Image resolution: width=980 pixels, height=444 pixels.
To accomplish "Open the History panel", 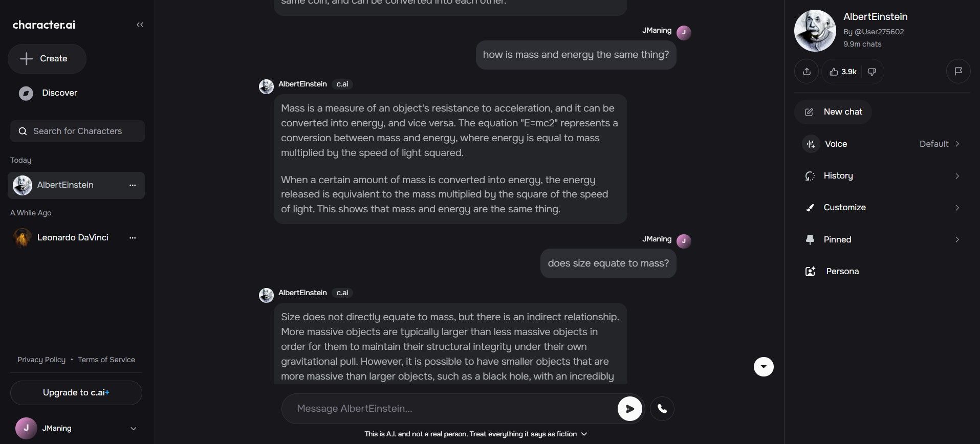I will [x=838, y=175].
